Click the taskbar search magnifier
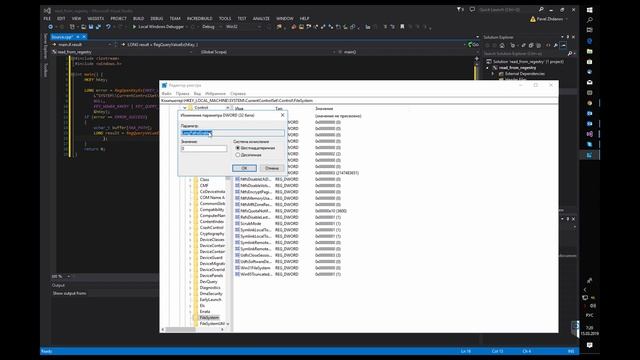This screenshot has height=360, width=640. [x=589, y=20]
